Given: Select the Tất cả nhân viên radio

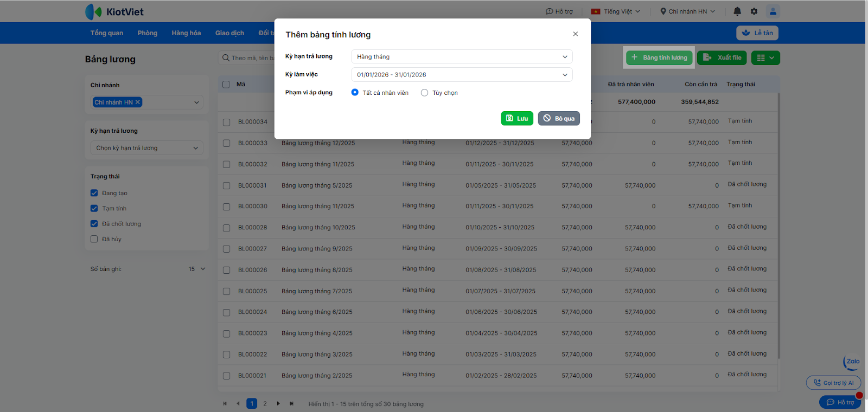Looking at the screenshot, I should 355,93.
